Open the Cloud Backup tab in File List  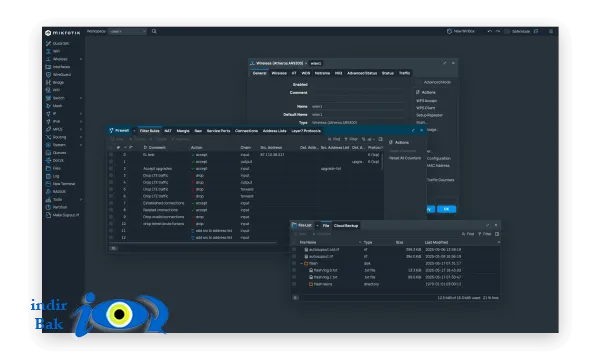[346, 226]
